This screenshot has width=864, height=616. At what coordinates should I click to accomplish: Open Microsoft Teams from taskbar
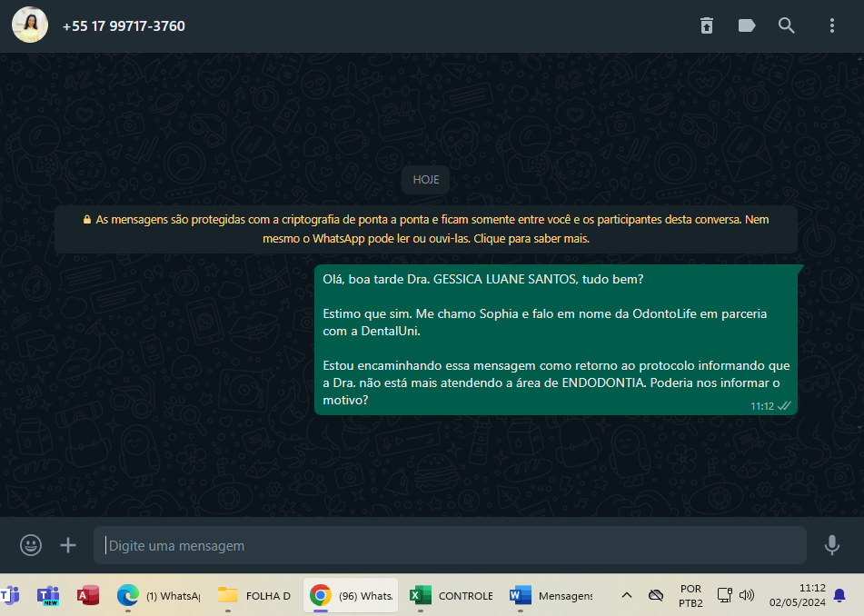click(10, 596)
